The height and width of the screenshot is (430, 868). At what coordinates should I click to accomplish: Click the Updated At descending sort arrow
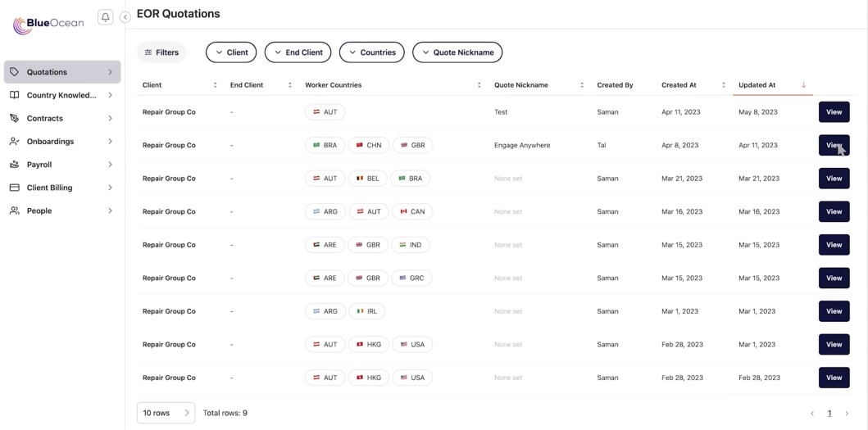click(x=804, y=85)
